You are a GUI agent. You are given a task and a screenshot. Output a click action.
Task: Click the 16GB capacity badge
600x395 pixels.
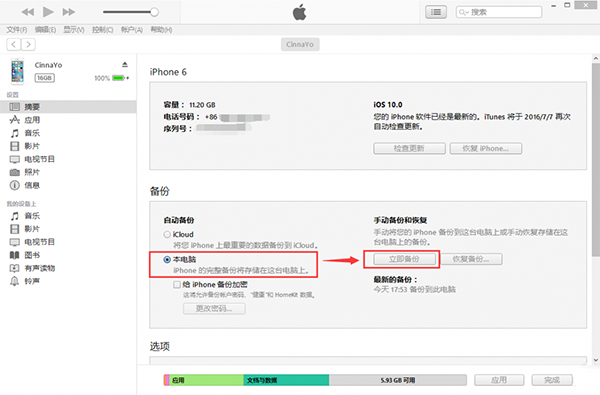pos(45,78)
